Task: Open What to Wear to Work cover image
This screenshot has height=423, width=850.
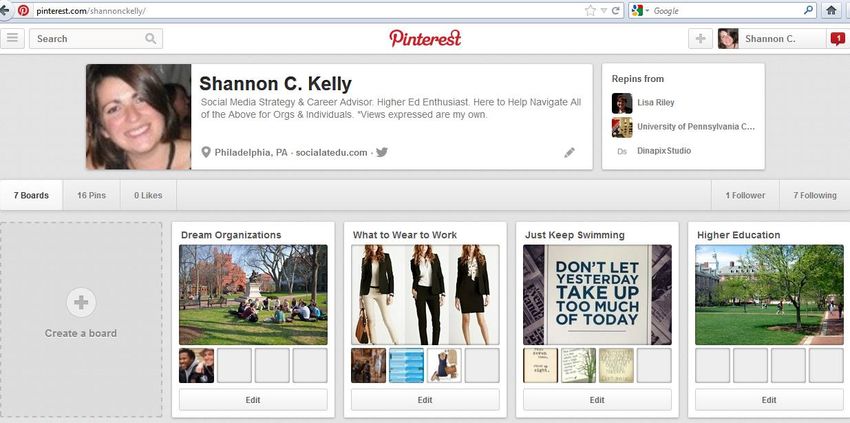Action: coord(425,294)
